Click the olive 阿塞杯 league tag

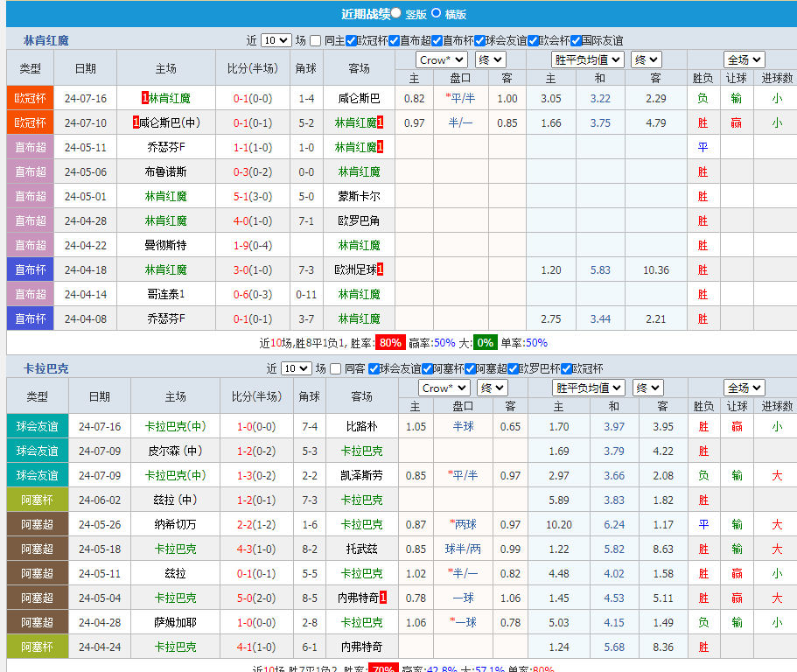coord(30,500)
